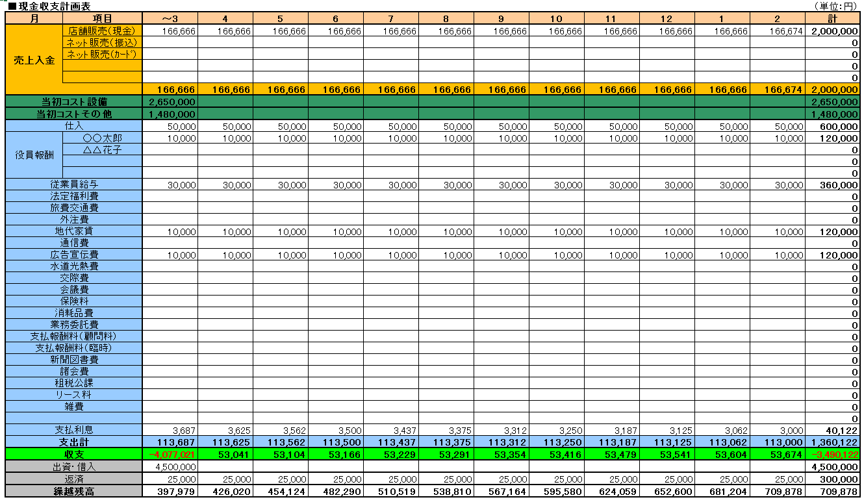Click the ネット販売(振込) row label
This screenshot has width=864, height=504.
102,42
